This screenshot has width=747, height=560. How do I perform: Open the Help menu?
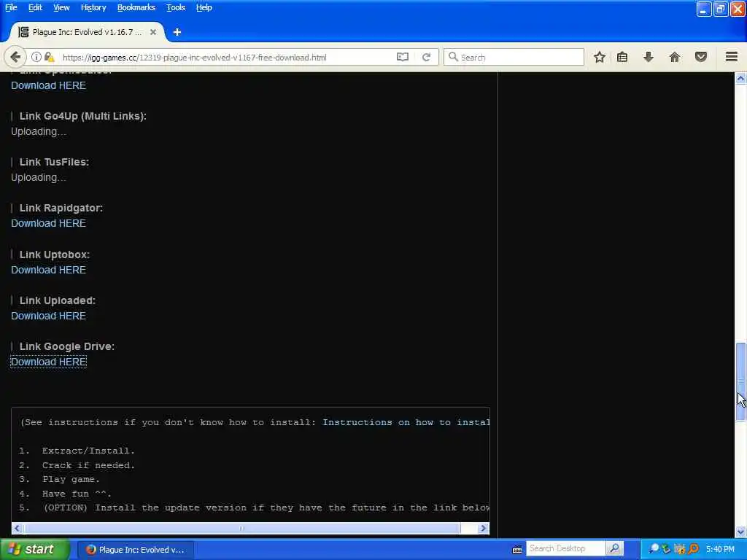click(x=204, y=7)
